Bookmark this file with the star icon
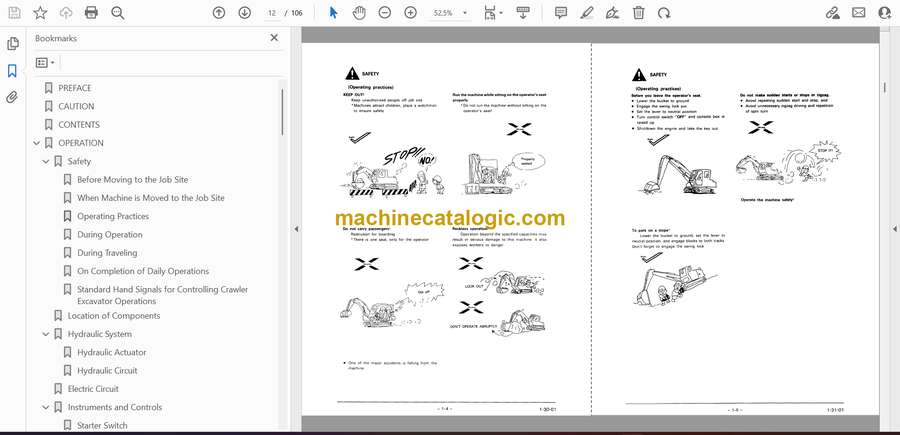 (x=40, y=13)
